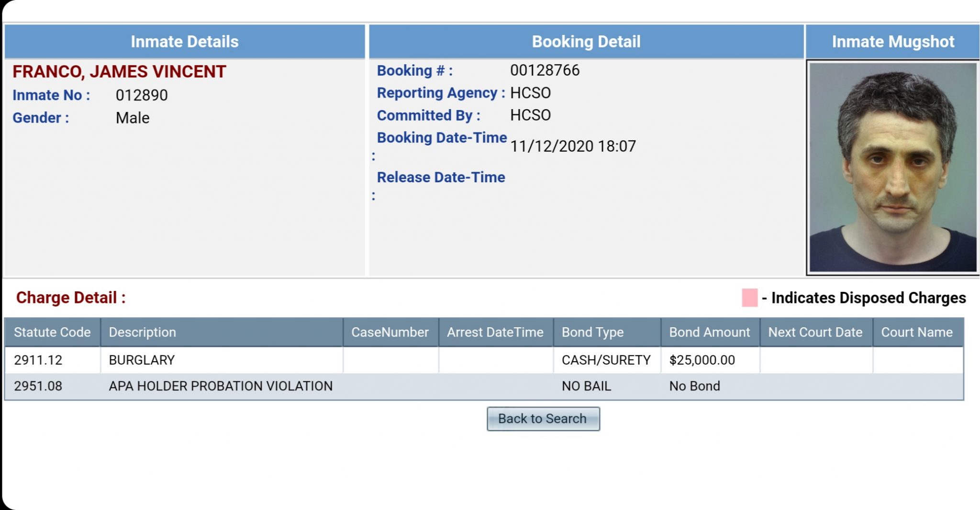Select the BURGLARY charge row
Image resolution: width=980 pixels, height=510 pixels.
[x=141, y=360]
